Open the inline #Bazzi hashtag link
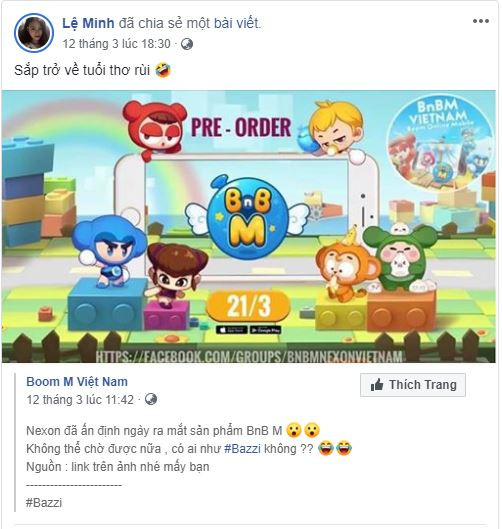This screenshot has height=529, width=502. pos(242,449)
